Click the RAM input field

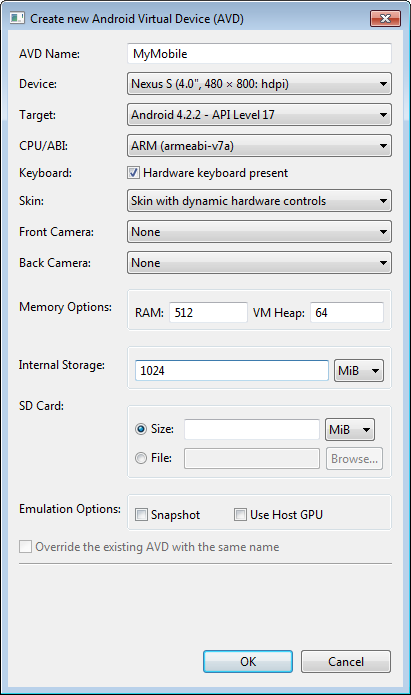pos(208,312)
